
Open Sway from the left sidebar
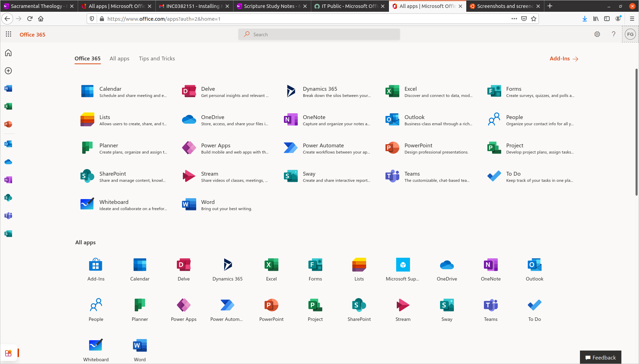click(x=8, y=234)
